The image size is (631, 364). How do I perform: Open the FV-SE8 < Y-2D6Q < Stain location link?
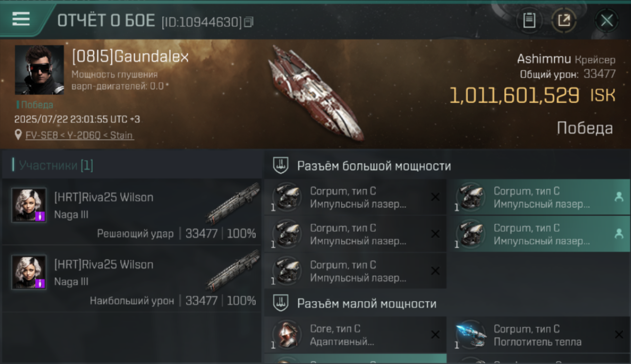pos(80,135)
